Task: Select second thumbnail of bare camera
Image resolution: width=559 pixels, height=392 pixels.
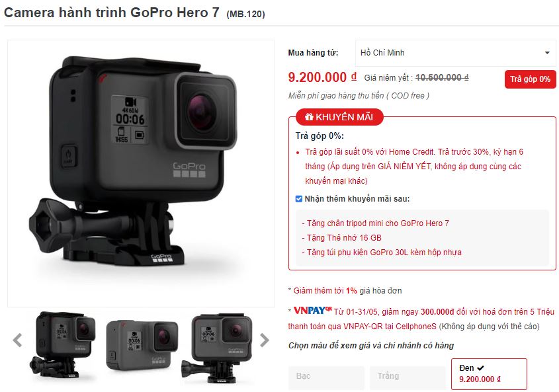Action: [142, 345]
